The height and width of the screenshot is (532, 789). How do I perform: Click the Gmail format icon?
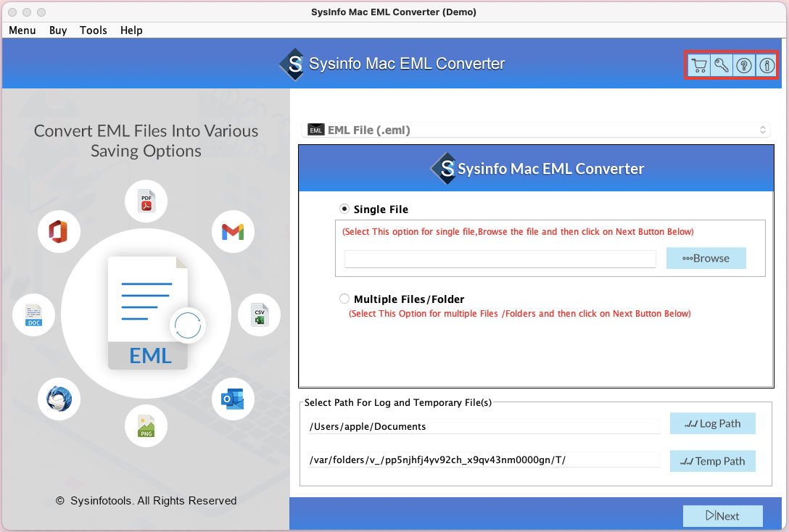233,232
